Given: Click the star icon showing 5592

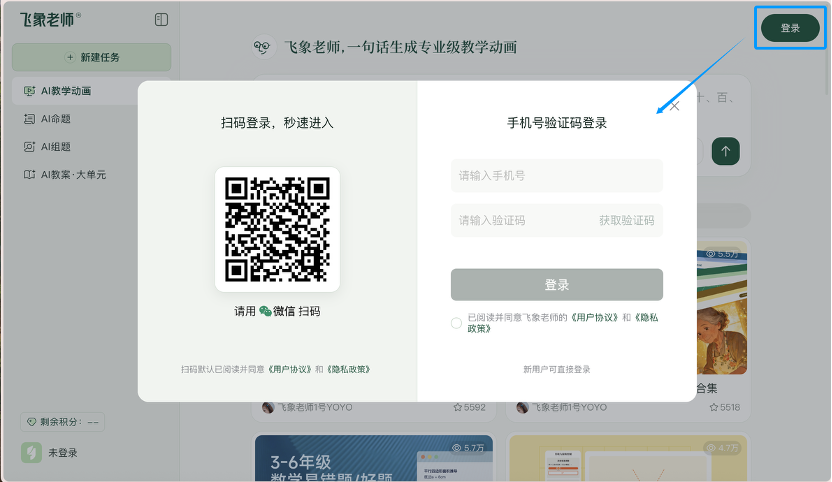Looking at the screenshot, I should tap(457, 407).
